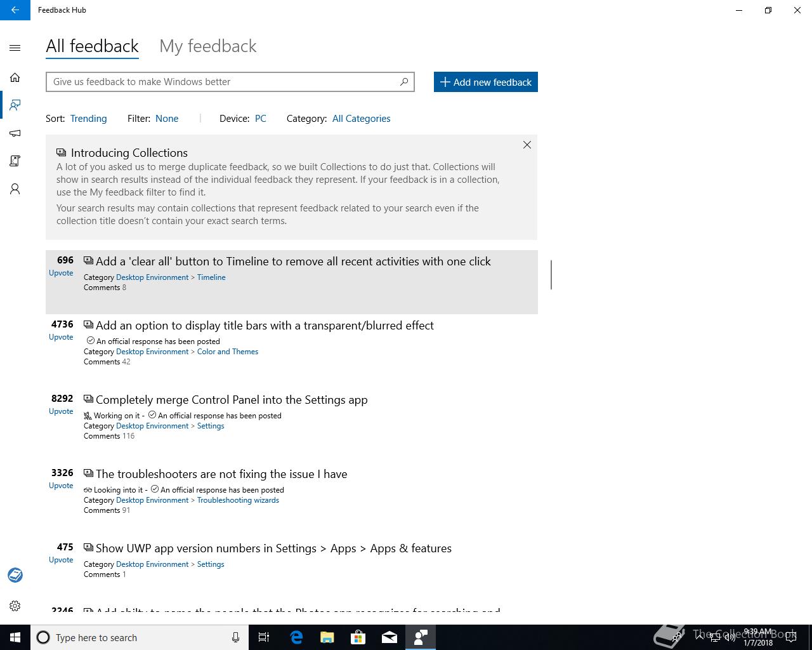Click the Cortana microphone icon
812x650 pixels.
(x=235, y=637)
